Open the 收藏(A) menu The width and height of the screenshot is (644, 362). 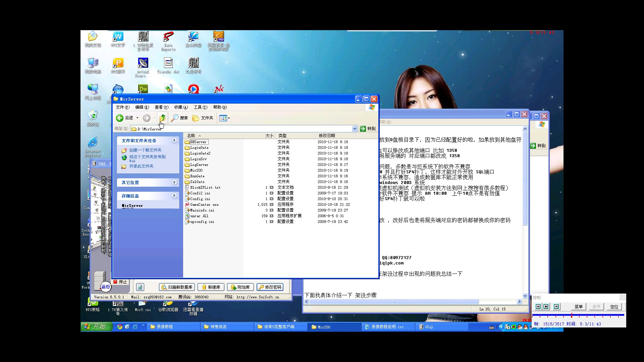(x=181, y=107)
